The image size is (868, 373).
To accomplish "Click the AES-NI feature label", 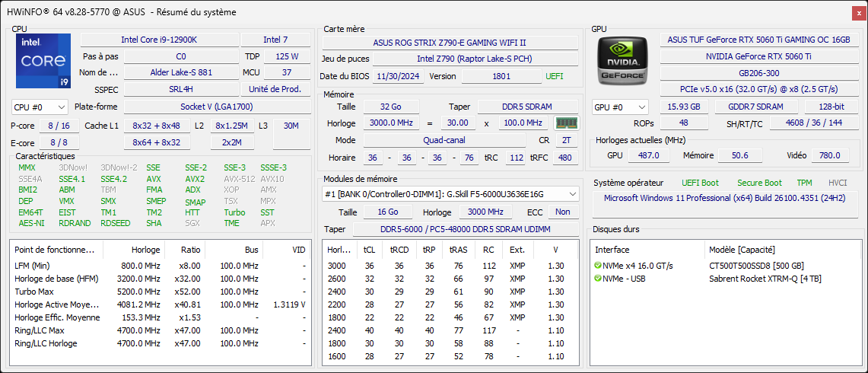I will coord(31,223).
